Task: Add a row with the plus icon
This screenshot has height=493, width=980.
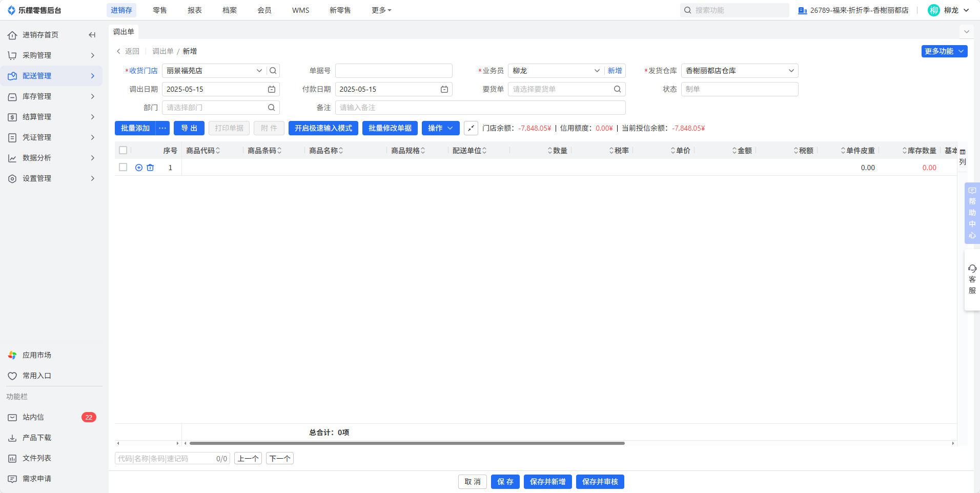Action: pyautogui.click(x=139, y=168)
